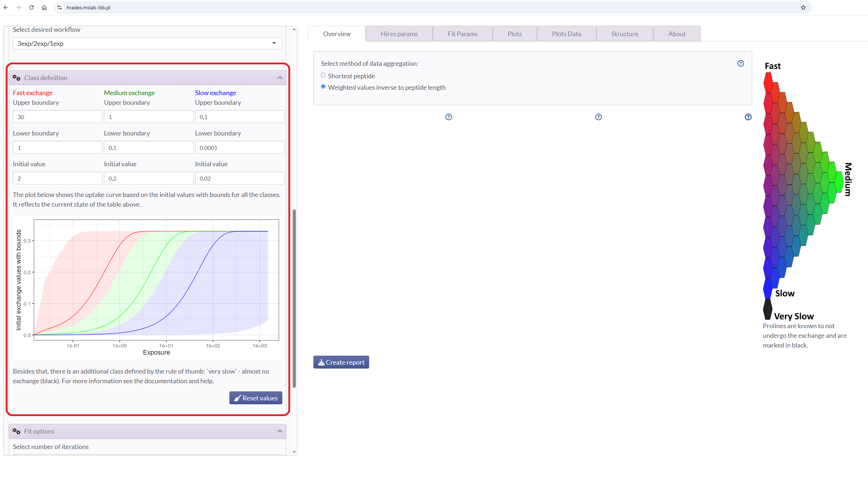Edit Fast exchange initial value field
Viewport: 868px width, 479px height.
(x=58, y=178)
